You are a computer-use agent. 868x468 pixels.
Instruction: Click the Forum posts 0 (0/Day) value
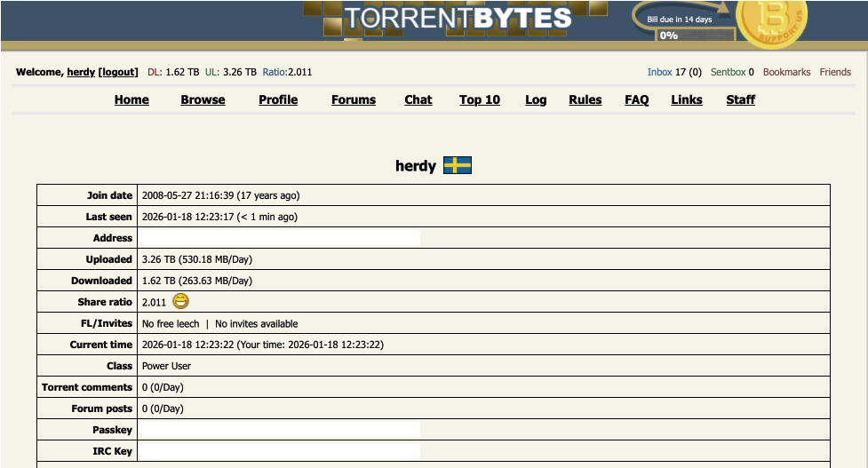[163, 409]
